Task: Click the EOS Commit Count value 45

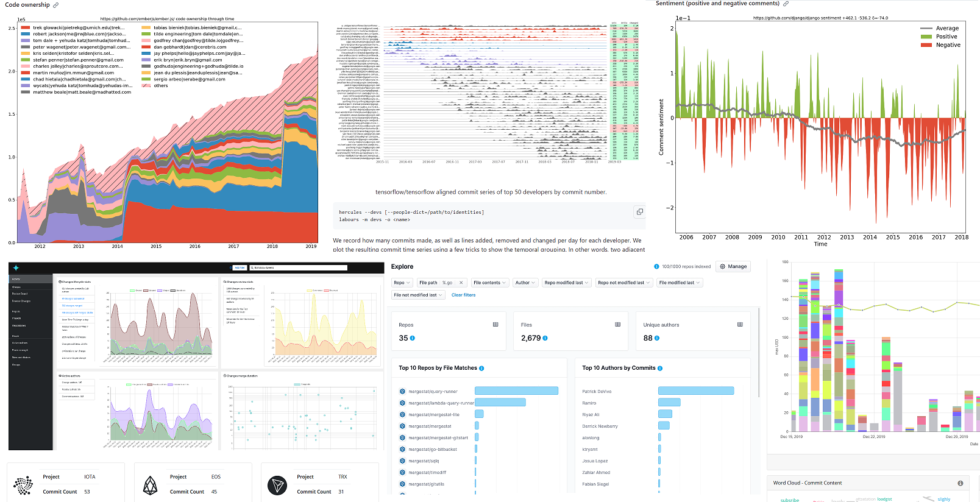Action: (214, 492)
